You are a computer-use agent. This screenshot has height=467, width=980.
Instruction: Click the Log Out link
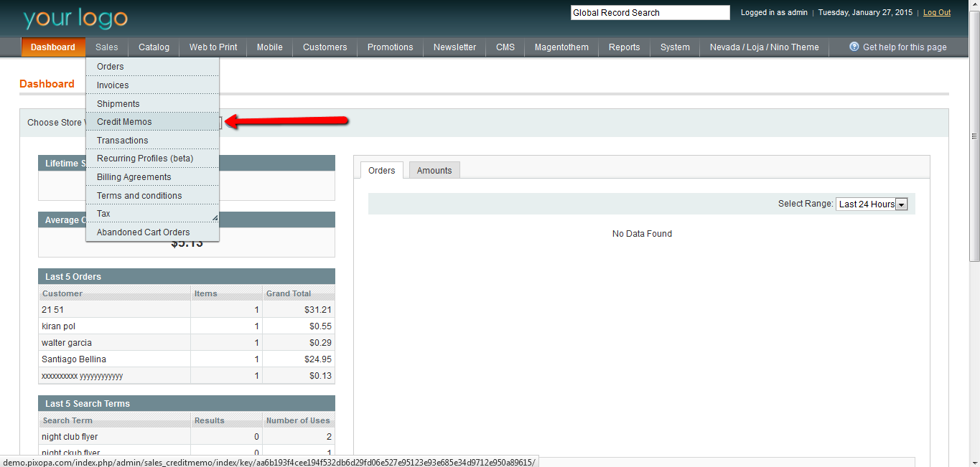point(937,13)
